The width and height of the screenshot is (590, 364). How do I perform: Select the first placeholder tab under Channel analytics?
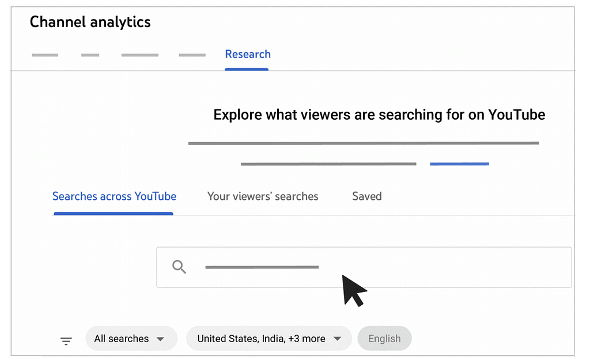coord(45,55)
